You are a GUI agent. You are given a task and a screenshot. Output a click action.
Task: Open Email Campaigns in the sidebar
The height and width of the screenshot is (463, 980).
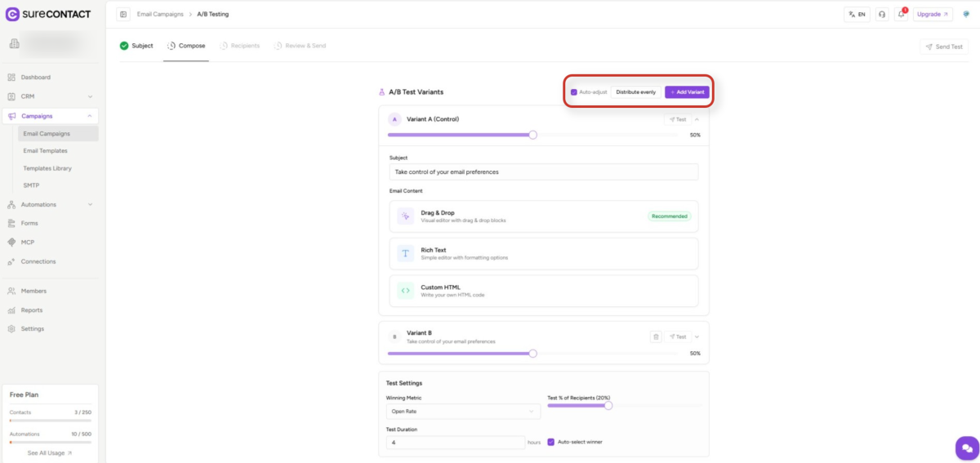(57, 133)
